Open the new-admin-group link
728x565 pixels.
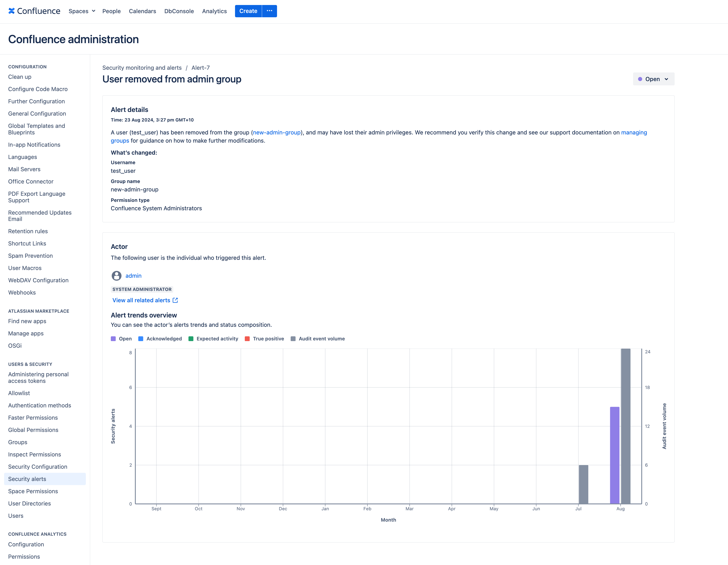click(x=277, y=132)
